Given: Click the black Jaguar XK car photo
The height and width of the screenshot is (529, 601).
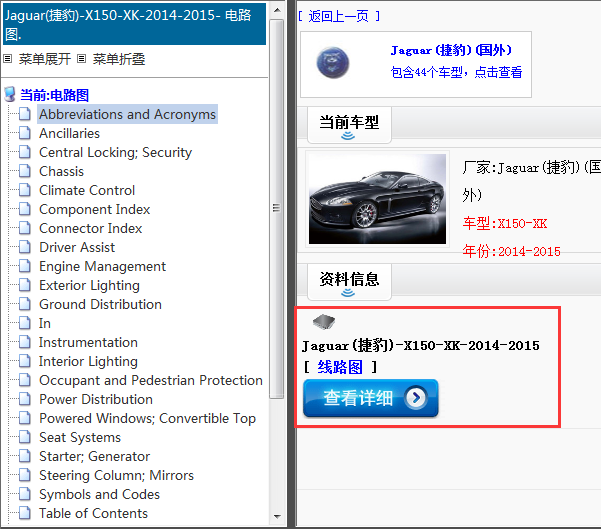Looking at the screenshot, I should (377, 199).
